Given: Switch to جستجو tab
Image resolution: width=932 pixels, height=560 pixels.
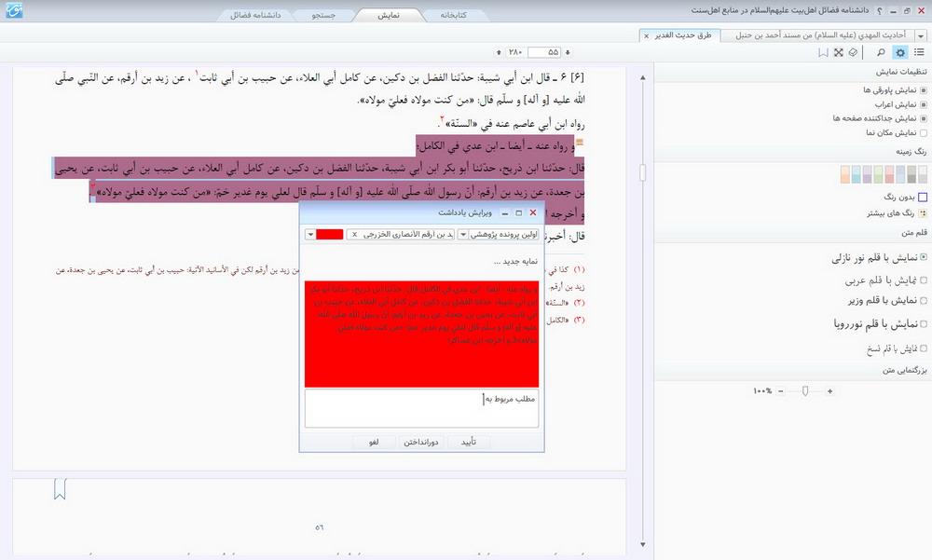Looking at the screenshot, I should point(323,15).
